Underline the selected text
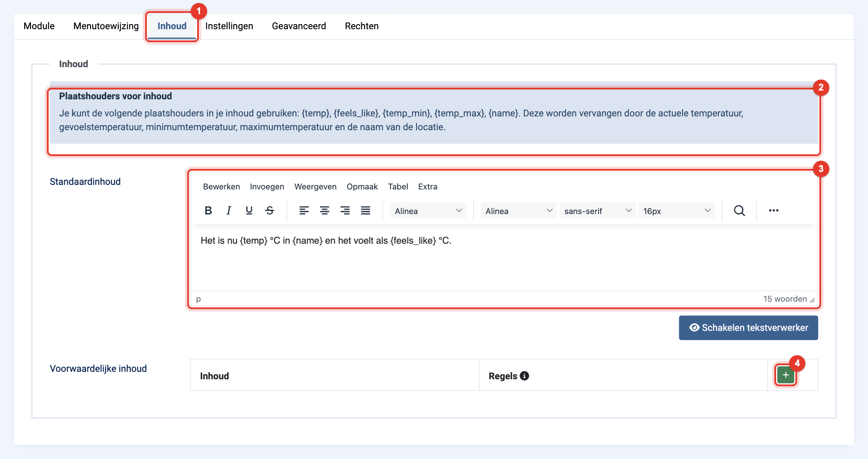The width and height of the screenshot is (868, 459). click(x=249, y=211)
